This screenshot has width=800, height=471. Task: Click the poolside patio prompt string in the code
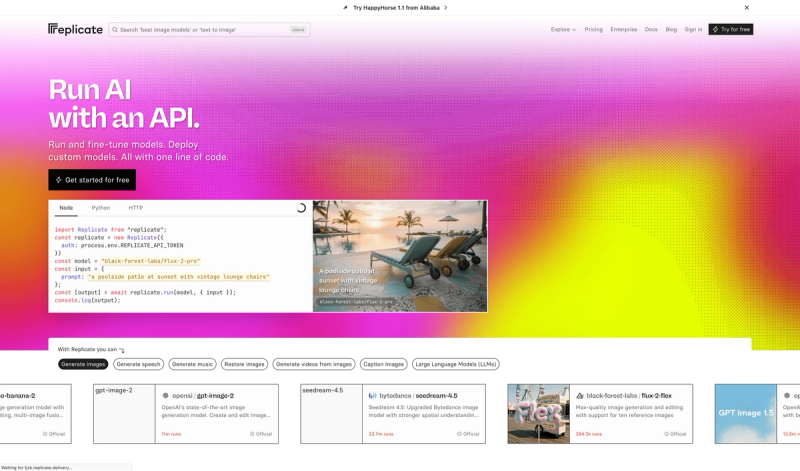179,277
